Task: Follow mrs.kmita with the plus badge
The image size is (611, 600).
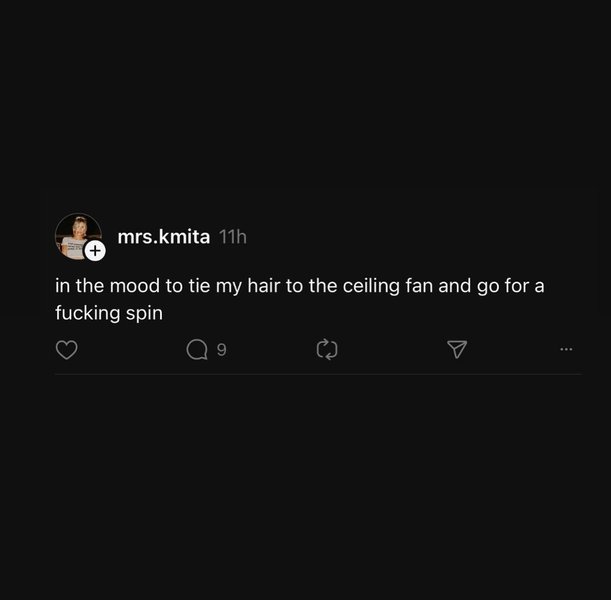Action: (x=95, y=251)
